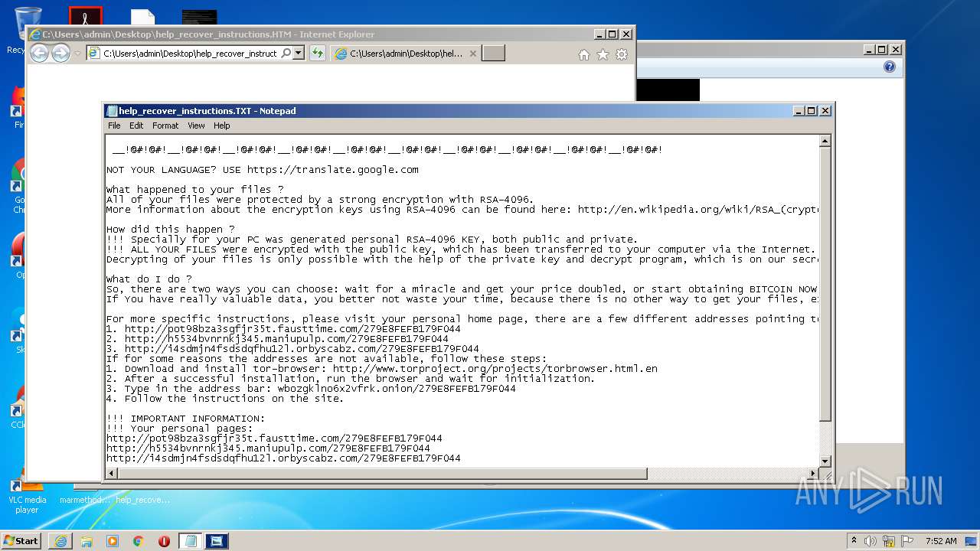Open IE Tools gear menu
The width and height of the screenshot is (980, 551).
tap(622, 54)
